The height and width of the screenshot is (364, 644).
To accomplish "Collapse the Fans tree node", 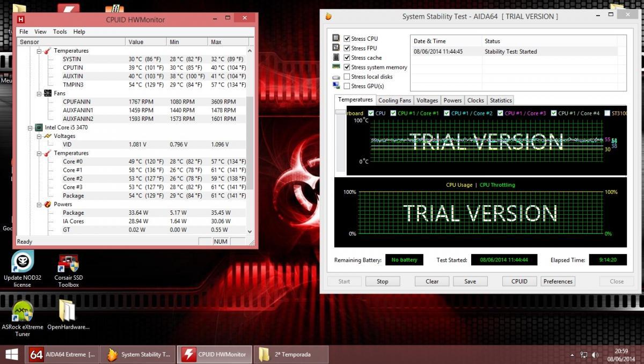I will coord(39,93).
